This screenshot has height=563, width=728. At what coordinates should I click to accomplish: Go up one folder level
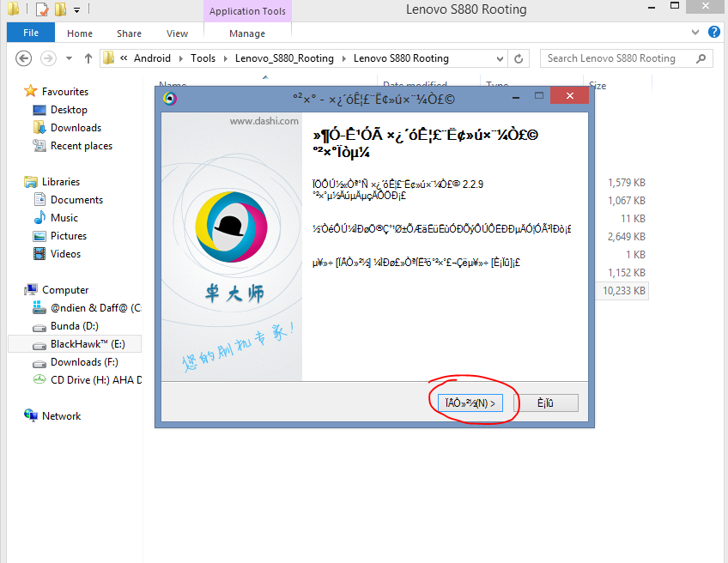[x=88, y=58]
